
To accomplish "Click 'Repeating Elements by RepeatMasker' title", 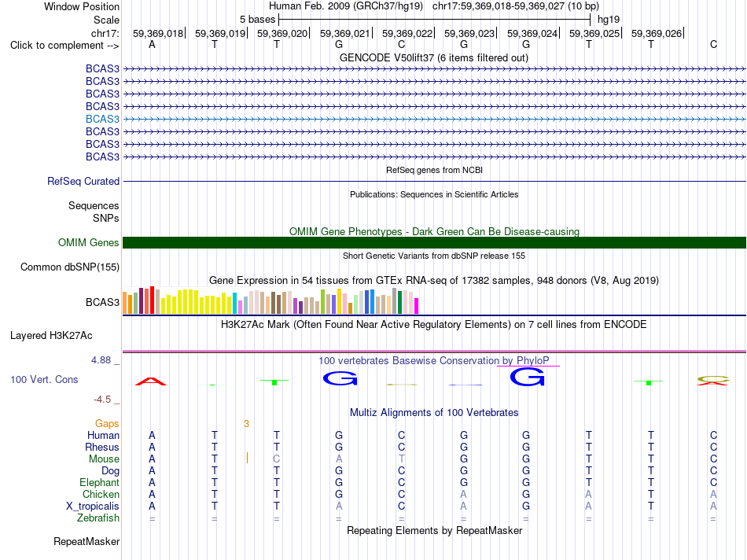I will pyautogui.click(x=434, y=530).
